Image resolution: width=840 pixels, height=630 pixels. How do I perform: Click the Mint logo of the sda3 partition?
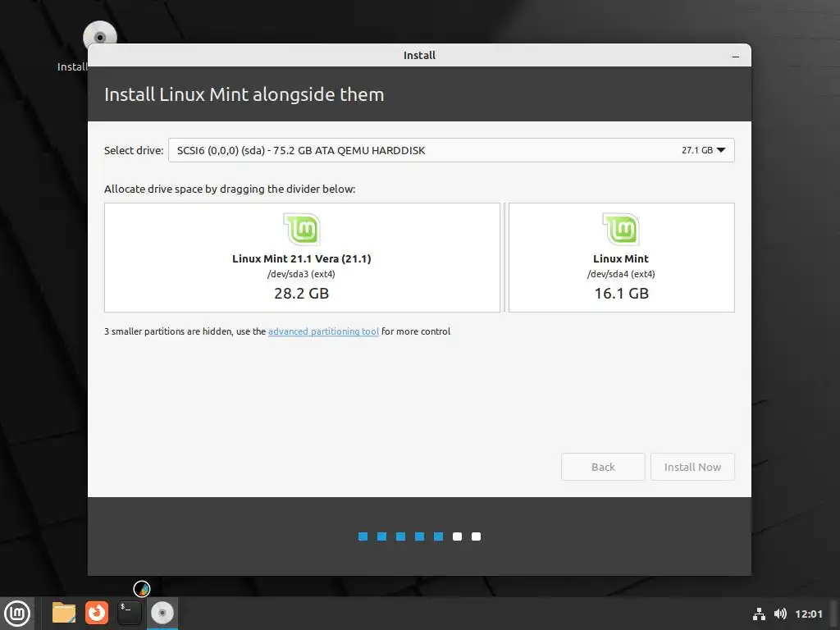pyautogui.click(x=302, y=230)
